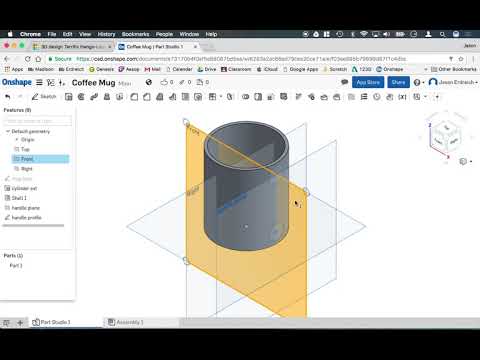Image resolution: width=480 pixels, height=360 pixels.
Task: Open the versions and history graph icon
Action: coord(51,82)
